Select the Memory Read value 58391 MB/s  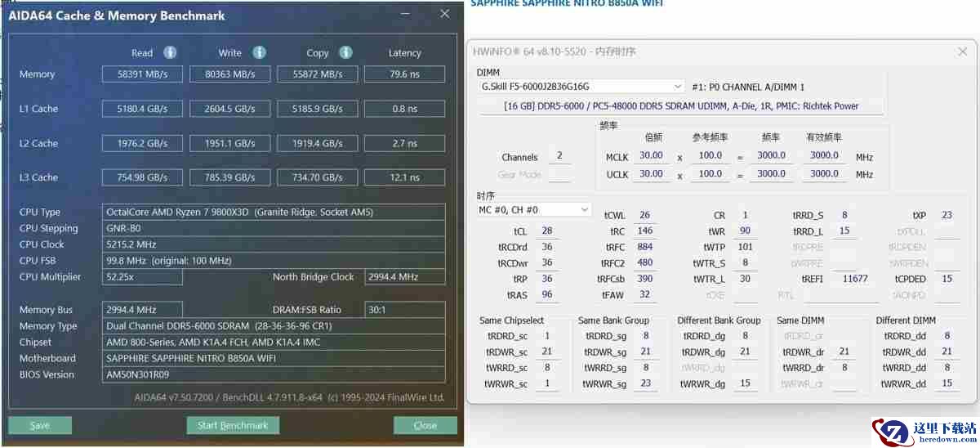point(142,74)
